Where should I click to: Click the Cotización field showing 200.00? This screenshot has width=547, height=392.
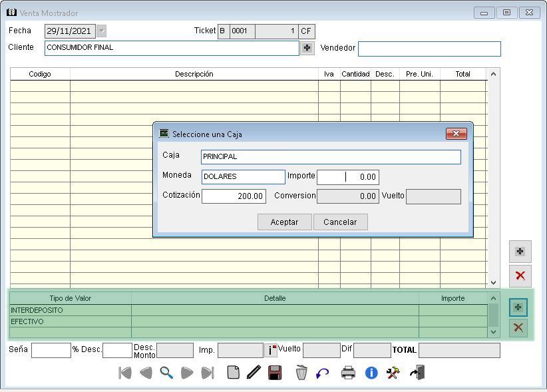tap(234, 196)
